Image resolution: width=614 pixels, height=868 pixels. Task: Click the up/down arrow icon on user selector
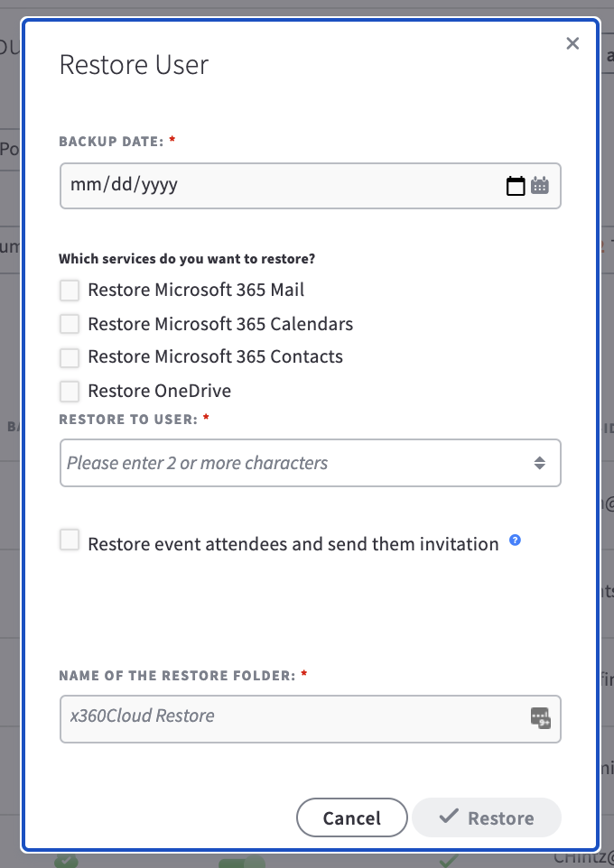click(540, 462)
